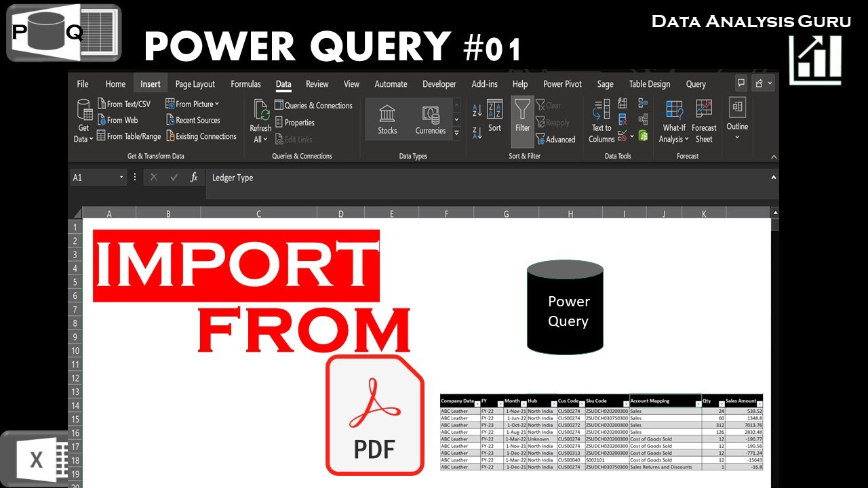The height and width of the screenshot is (488, 868).
Task: Open Data Validation
Action: coord(623,136)
